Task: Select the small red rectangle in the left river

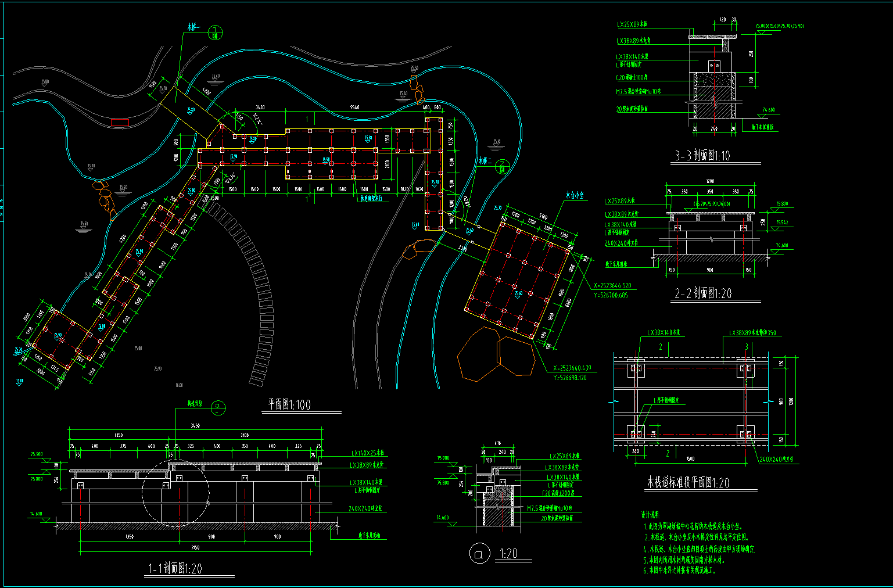Action: [120, 123]
